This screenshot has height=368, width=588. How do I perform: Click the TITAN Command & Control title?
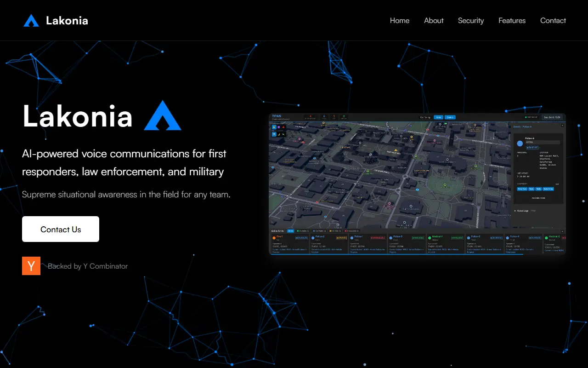pyautogui.click(x=281, y=117)
